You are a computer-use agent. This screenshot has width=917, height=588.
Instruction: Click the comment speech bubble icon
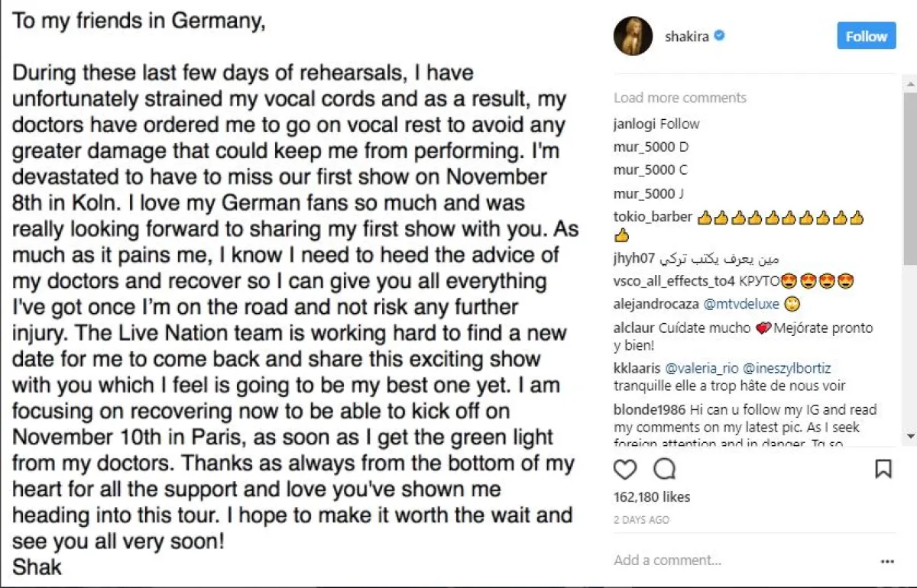point(665,468)
